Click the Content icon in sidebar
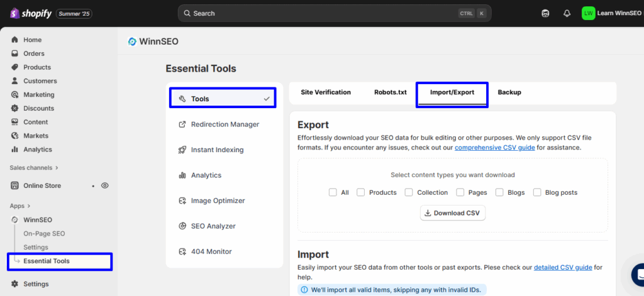The width and height of the screenshot is (644, 296). (15, 122)
